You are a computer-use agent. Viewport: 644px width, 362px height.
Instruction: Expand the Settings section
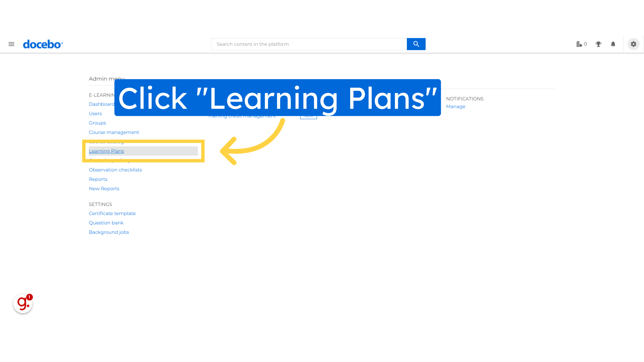tap(100, 204)
